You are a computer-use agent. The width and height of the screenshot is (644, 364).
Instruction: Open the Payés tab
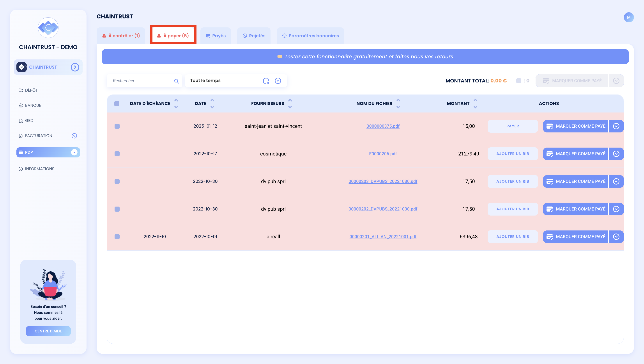[216, 36]
